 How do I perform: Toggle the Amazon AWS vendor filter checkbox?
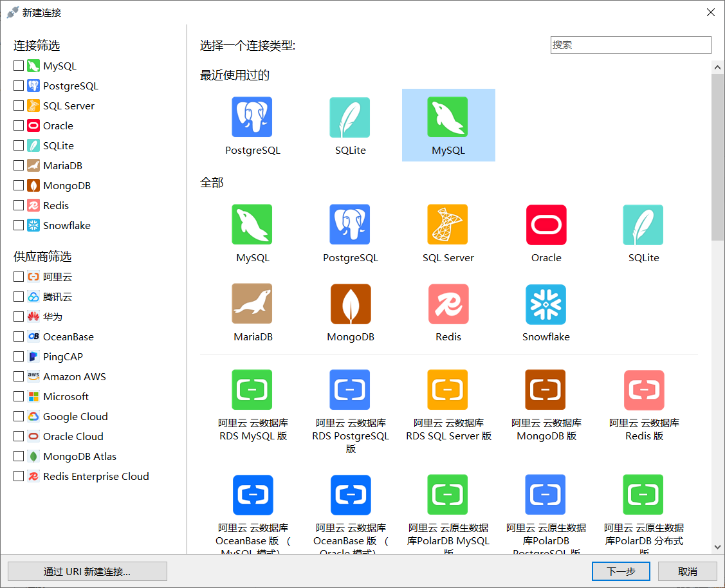(19, 376)
